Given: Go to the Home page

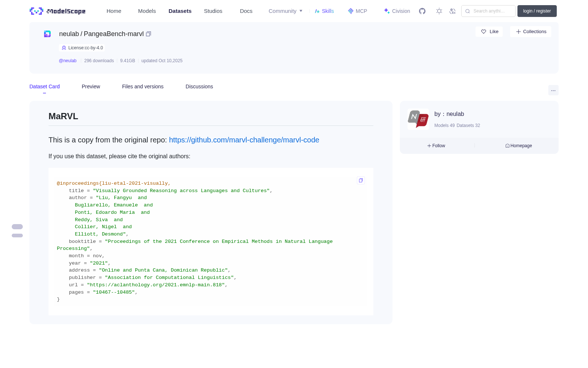Looking at the screenshot, I should tap(114, 11).
